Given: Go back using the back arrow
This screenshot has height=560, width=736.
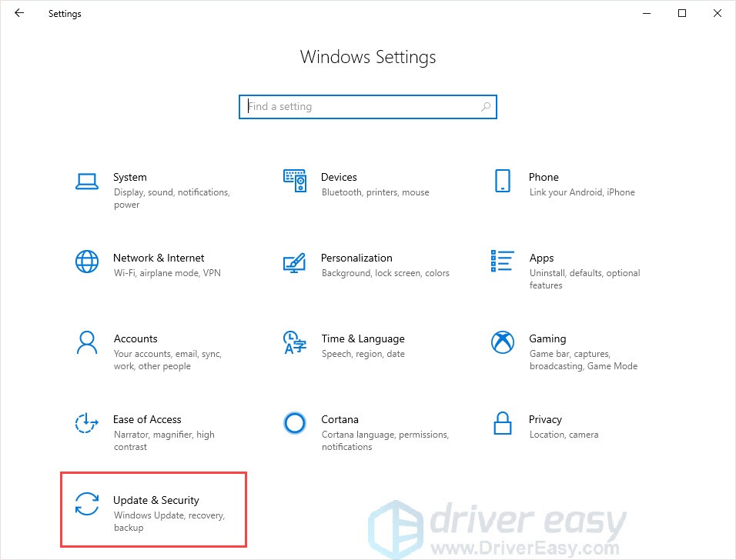Looking at the screenshot, I should pyautogui.click(x=19, y=13).
